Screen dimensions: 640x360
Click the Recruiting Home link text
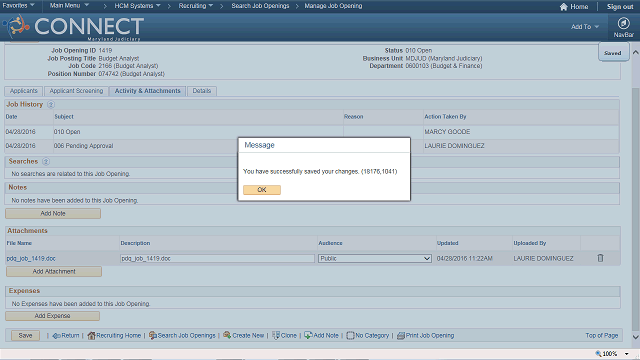click(118, 336)
